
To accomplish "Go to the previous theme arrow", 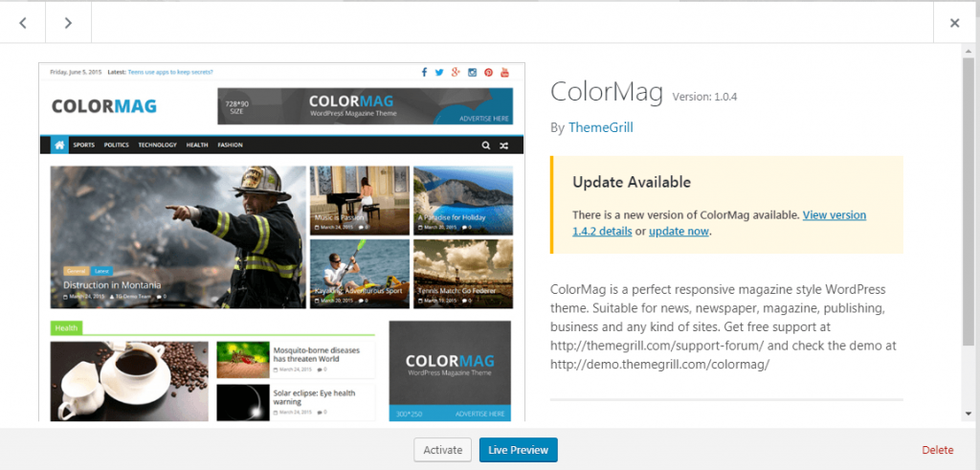I will point(23,23).
